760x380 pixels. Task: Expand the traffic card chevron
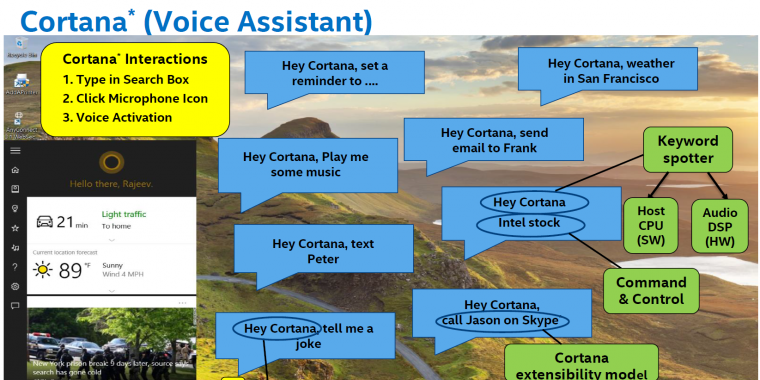[x=111, y=240]
